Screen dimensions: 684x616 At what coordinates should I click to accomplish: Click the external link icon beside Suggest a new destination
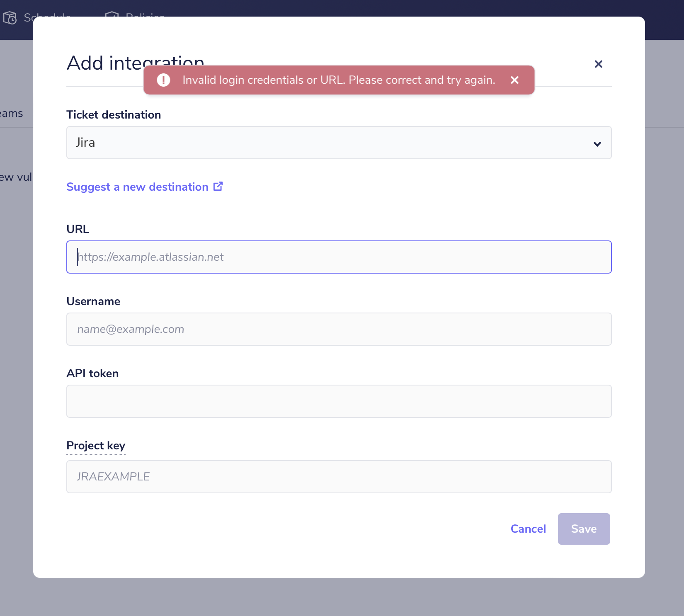pyautogui.click(x=218, y=186)
